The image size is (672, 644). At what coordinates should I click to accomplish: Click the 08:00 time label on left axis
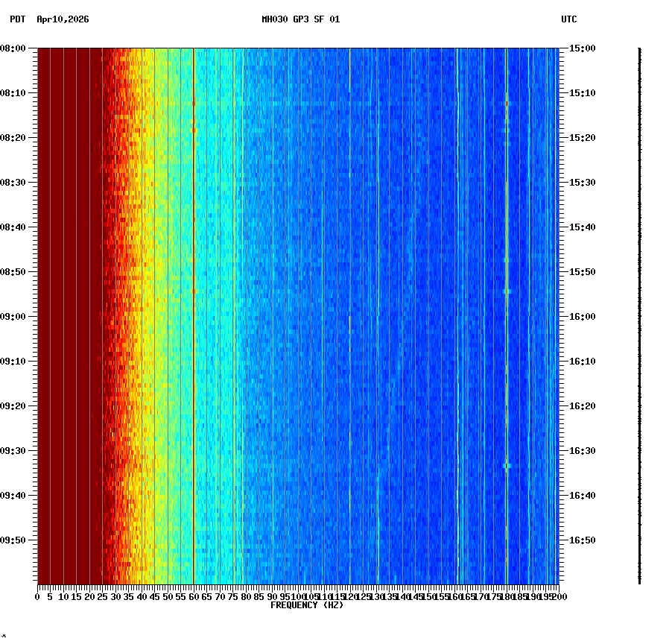coord(15,49)
